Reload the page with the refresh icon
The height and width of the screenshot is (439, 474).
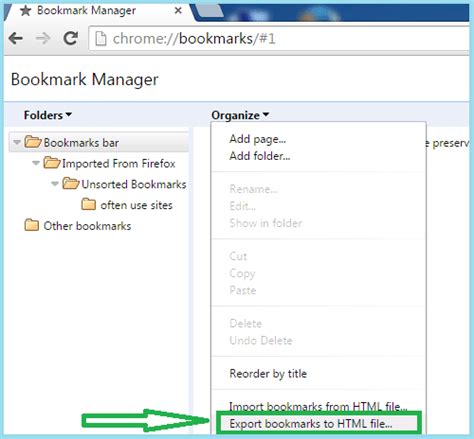71,38
